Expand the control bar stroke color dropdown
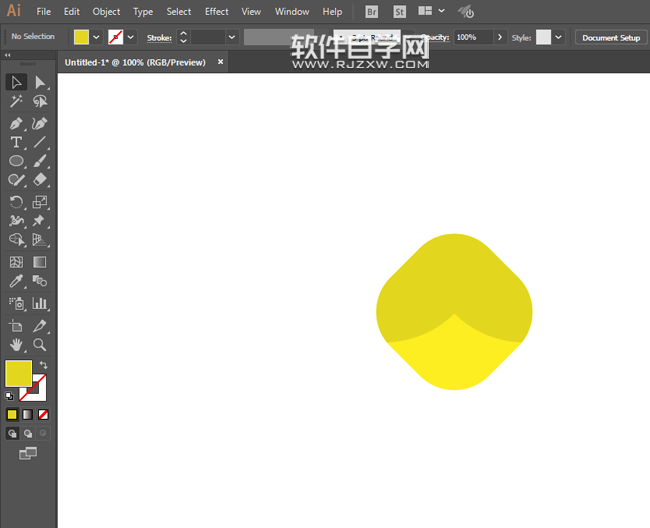Viewport: 650px width, 528px height. [131, 37]
